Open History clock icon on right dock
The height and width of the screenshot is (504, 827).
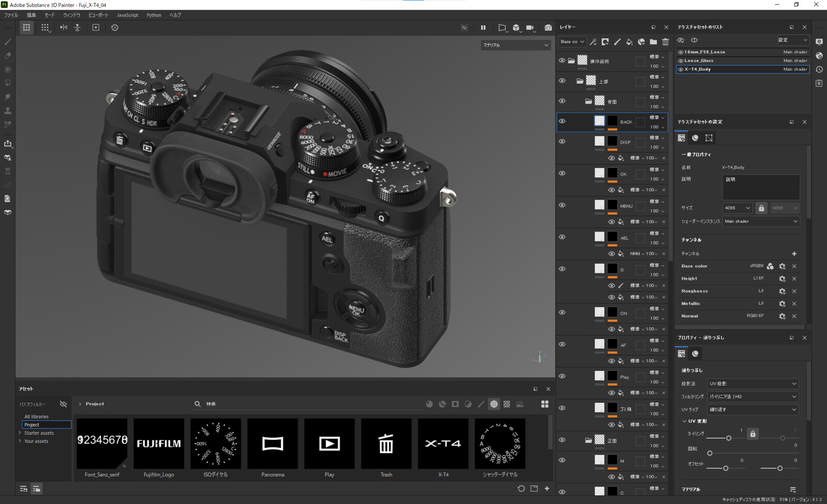tap(819, 69)
